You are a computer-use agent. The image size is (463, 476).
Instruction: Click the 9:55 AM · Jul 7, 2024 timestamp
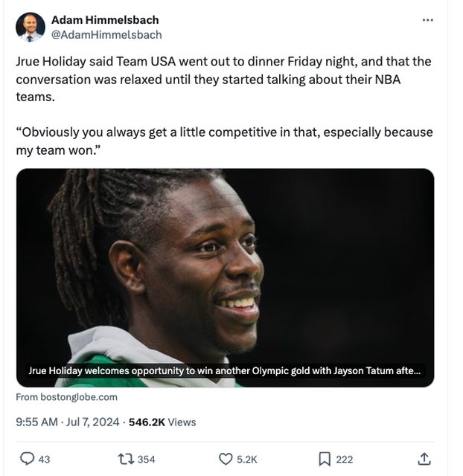point(68,422)
